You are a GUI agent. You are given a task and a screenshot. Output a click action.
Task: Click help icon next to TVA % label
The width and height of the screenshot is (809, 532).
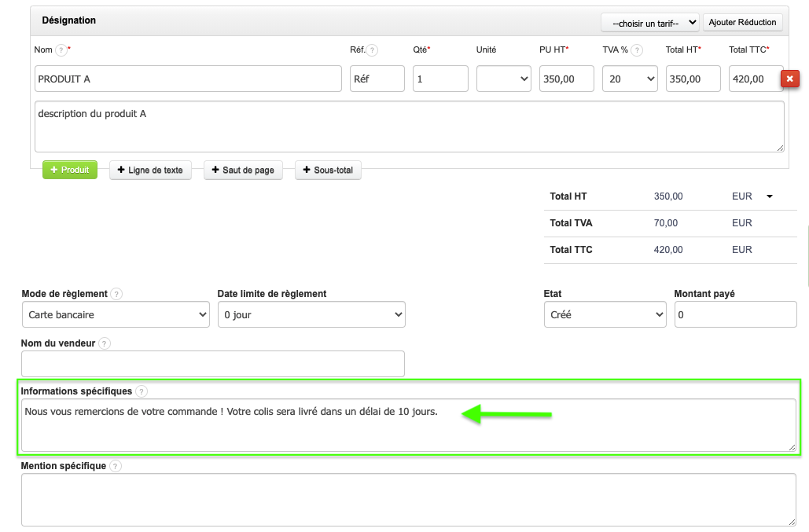tap(637, 50)
